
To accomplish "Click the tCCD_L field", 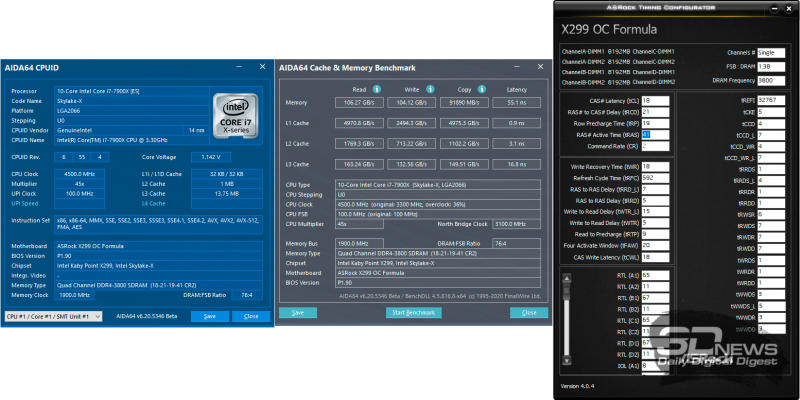I will 771,135.
